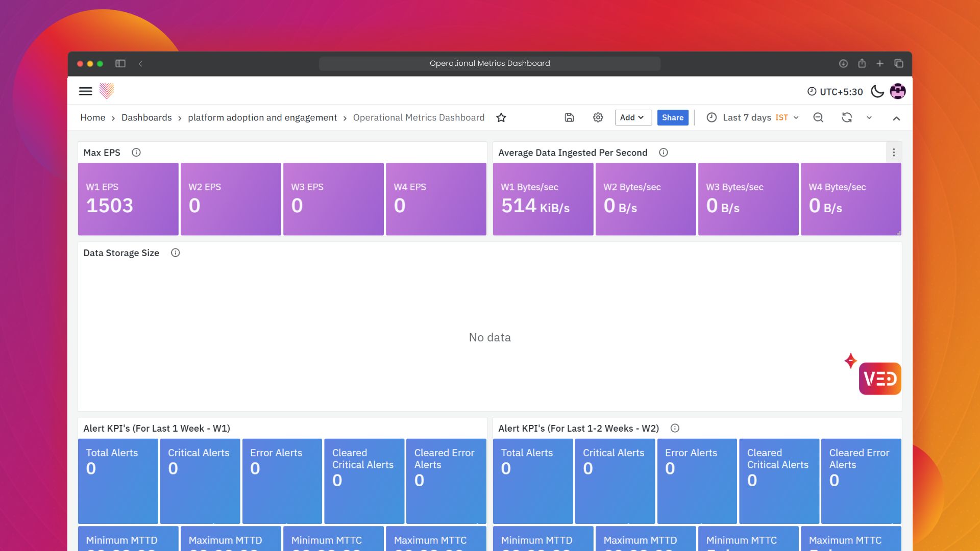Click the W4 EPS tile

click(x=436, y=199)
